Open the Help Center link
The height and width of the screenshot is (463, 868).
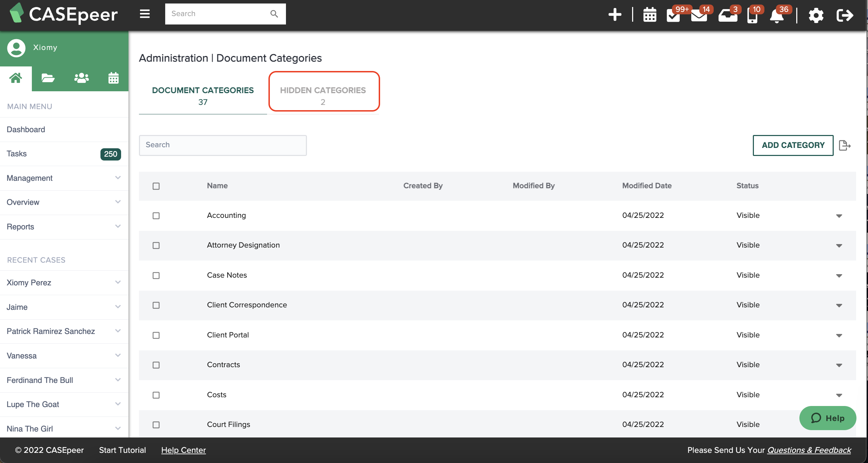coord(183,450)
